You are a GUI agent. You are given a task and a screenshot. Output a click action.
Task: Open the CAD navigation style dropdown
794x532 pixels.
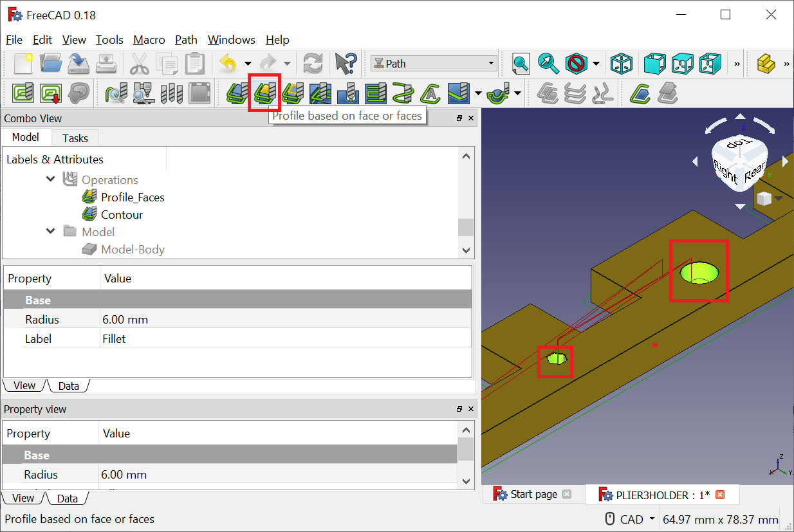coord(631,519)
